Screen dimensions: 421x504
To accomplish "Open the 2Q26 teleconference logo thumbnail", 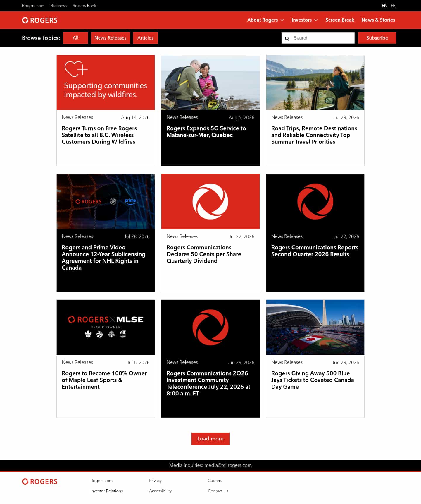I will pyautogui.click(x=210, y=327).
